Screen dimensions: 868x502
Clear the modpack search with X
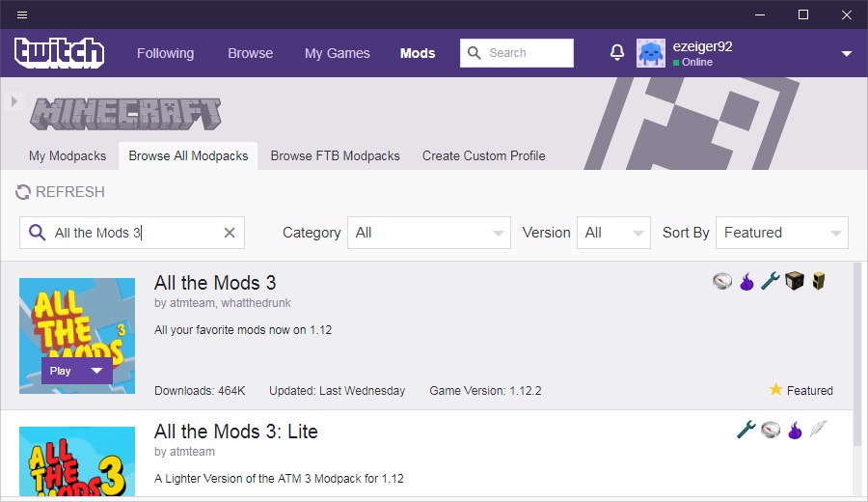(x=230, y=233)
